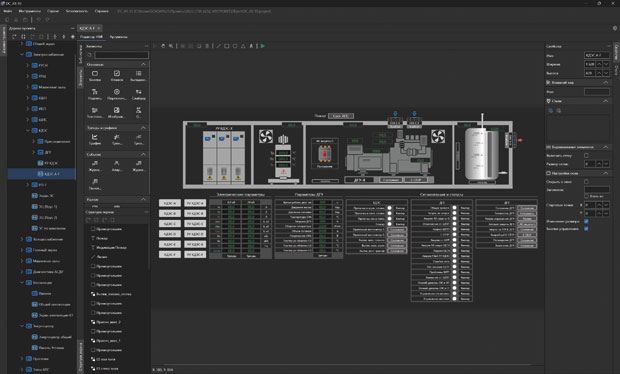Viewport: 620px width, 374px height.
Task: Pick the first journal element under Events
Action: coord(95,166)
